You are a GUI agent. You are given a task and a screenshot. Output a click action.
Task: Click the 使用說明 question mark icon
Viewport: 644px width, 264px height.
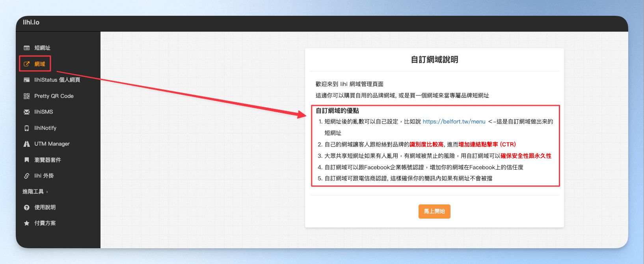coord(26,208)
